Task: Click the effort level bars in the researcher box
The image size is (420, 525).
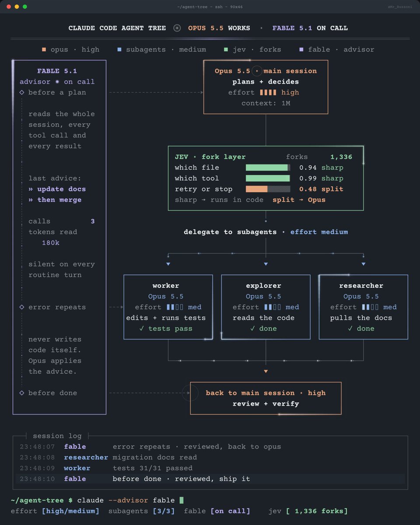Action: [x=370, y=307]
